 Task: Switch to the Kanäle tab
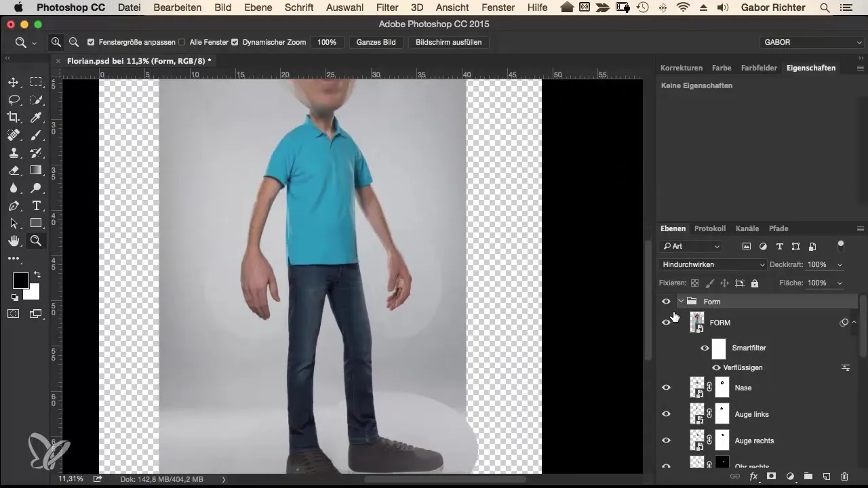[747, 228]
